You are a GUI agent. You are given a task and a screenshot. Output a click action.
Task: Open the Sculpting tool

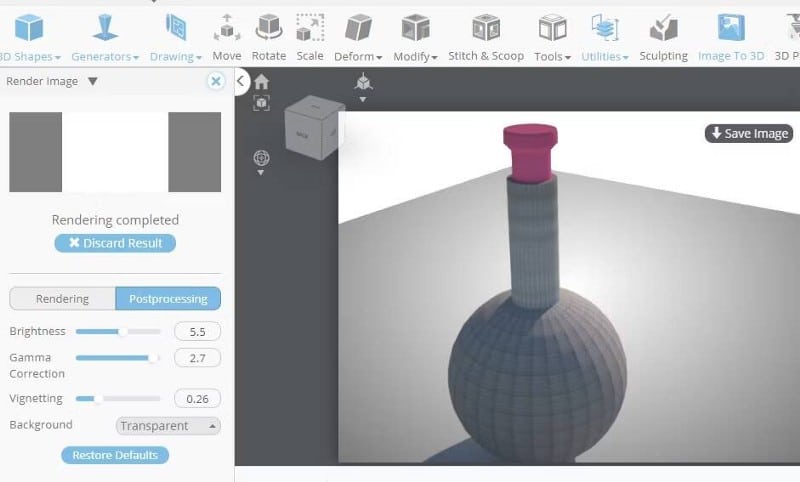[x=663, y=36]
